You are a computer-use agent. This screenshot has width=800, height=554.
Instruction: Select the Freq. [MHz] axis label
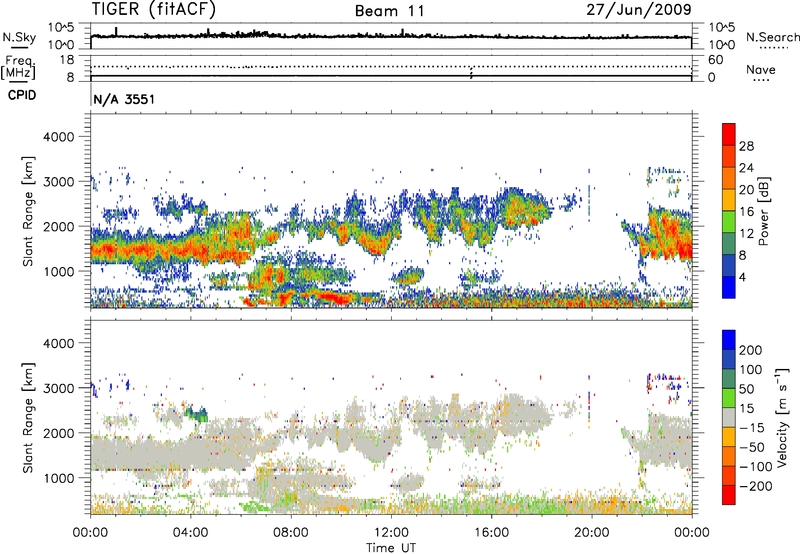[18, 68]
